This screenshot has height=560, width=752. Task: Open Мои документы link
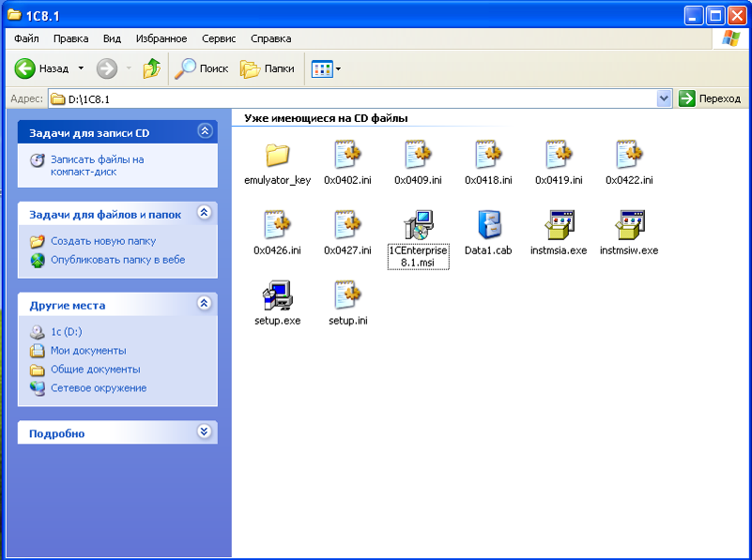(x=88, y=351)
